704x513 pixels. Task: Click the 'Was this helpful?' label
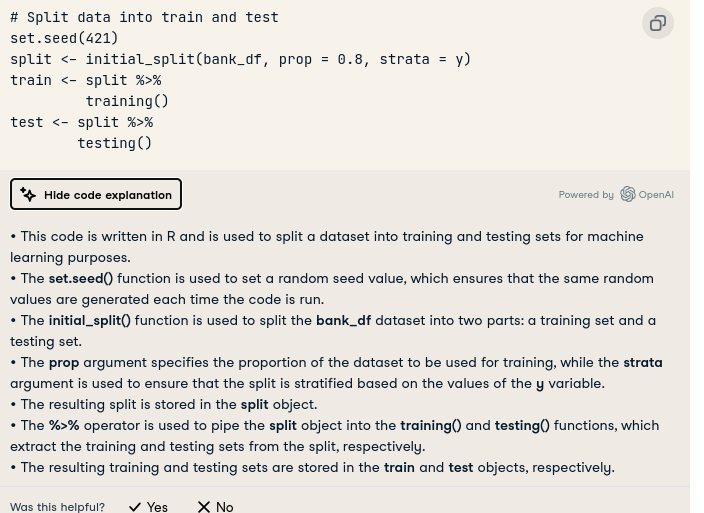click(x=57, y=507)
